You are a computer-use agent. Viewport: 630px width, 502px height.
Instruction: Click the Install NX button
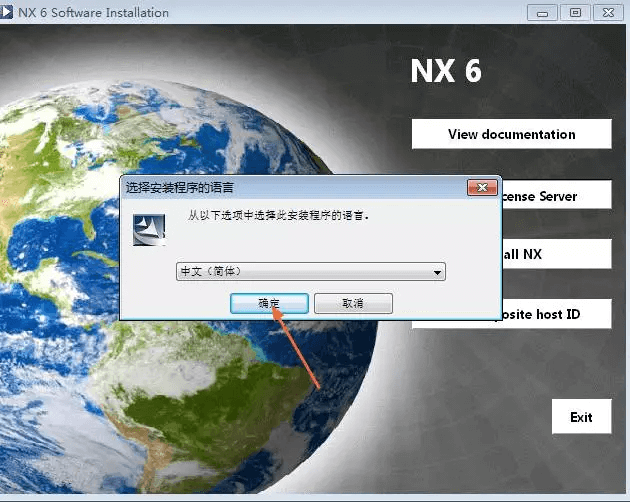pos(556,254)
